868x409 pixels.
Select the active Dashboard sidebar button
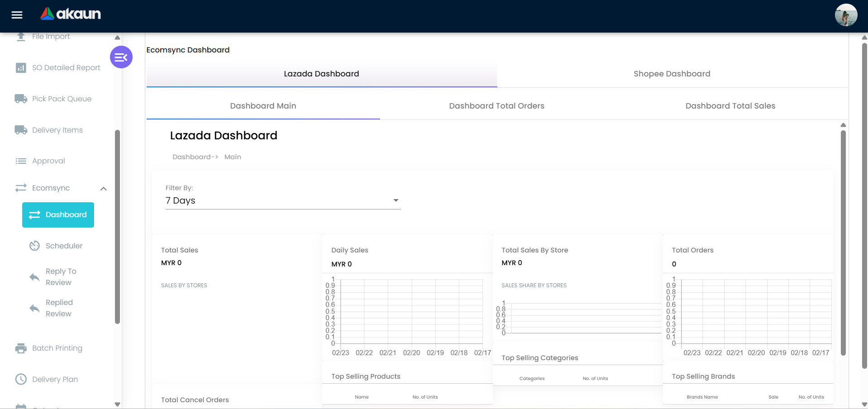coord(58,215)
